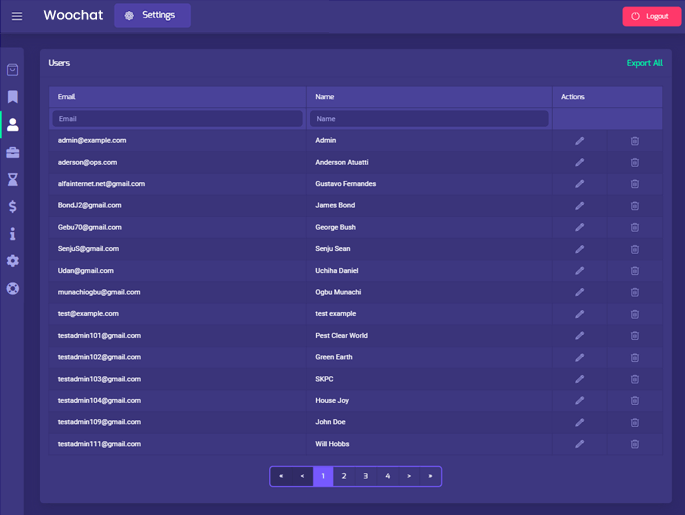Open the hourglass sidebar icon
Image resolution: width=685 pixels, height=515 pixels.
12,180
